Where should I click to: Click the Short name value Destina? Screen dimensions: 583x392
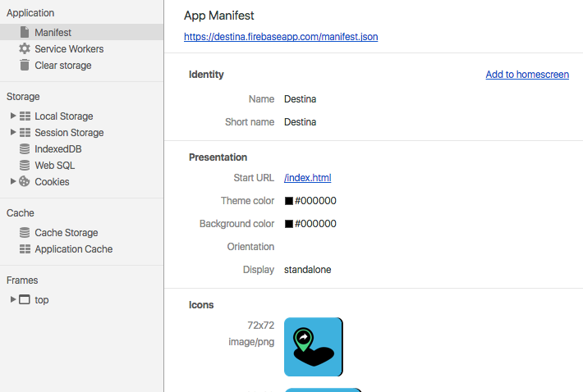point(300,122)
